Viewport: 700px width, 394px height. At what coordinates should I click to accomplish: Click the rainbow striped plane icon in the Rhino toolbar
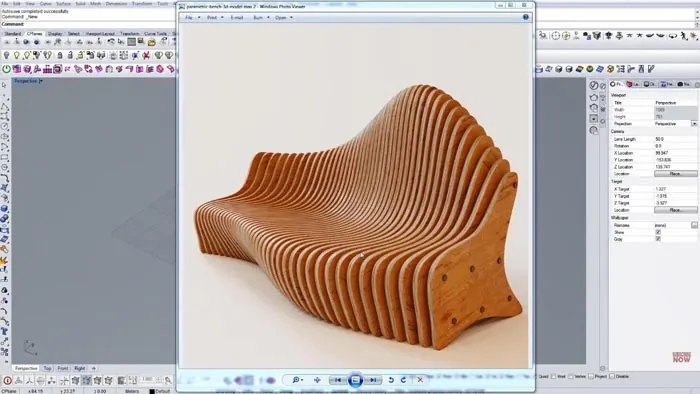click(579, 69)
